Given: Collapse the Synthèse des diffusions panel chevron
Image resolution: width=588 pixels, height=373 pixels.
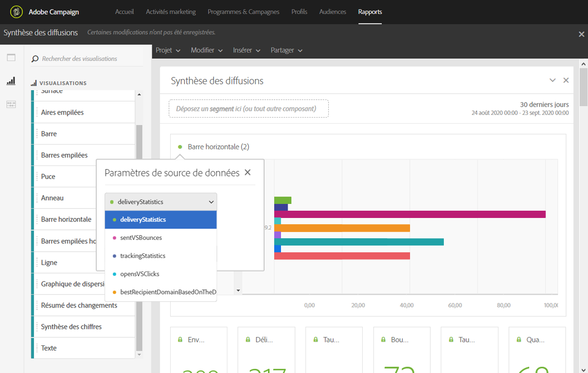Looking at the screenshot, I should (x=553, y=81).
